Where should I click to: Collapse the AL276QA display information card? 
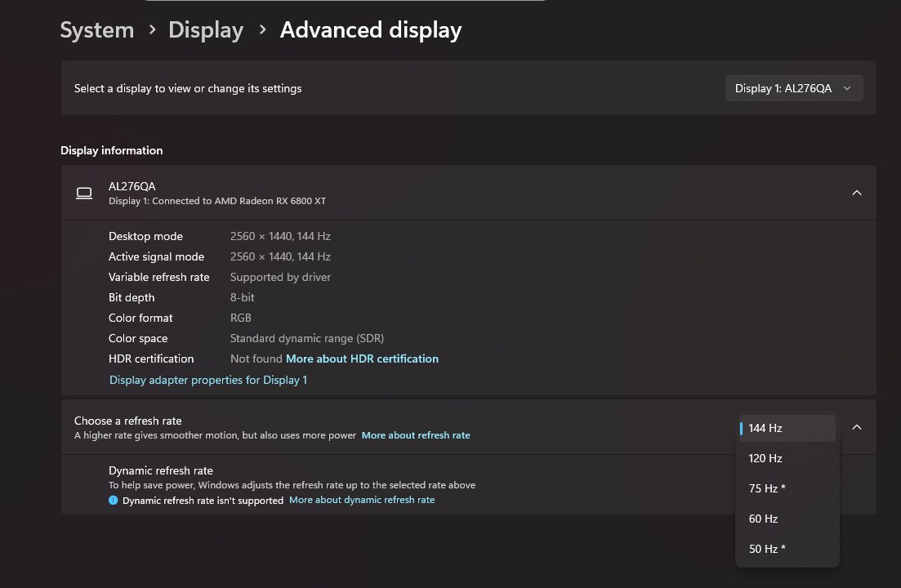[x=856, y=193]
